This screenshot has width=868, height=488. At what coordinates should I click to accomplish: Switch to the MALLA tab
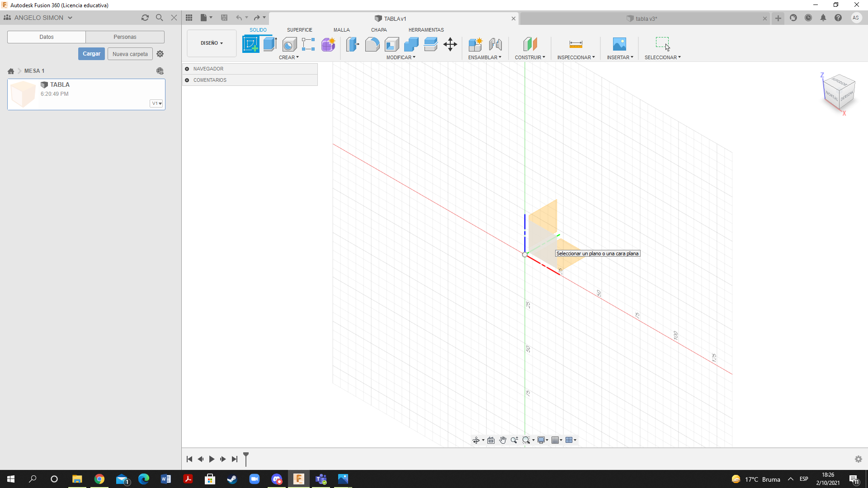pyautogui.click(x=342, y=30)
